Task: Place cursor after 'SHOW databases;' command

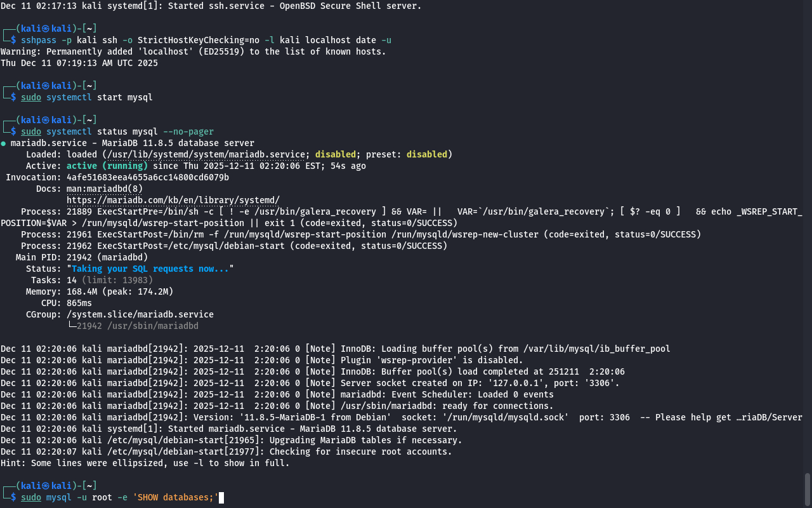Action: (221, 497)
